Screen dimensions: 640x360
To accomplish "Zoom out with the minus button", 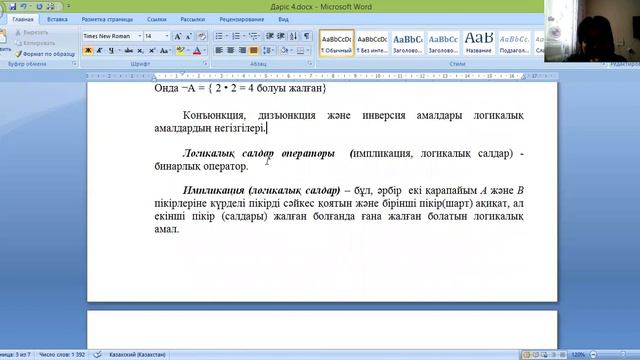I will pos(593,355).
